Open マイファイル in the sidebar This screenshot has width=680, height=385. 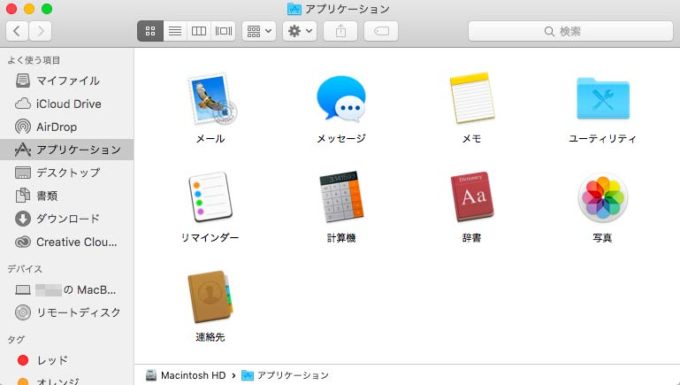67,81
